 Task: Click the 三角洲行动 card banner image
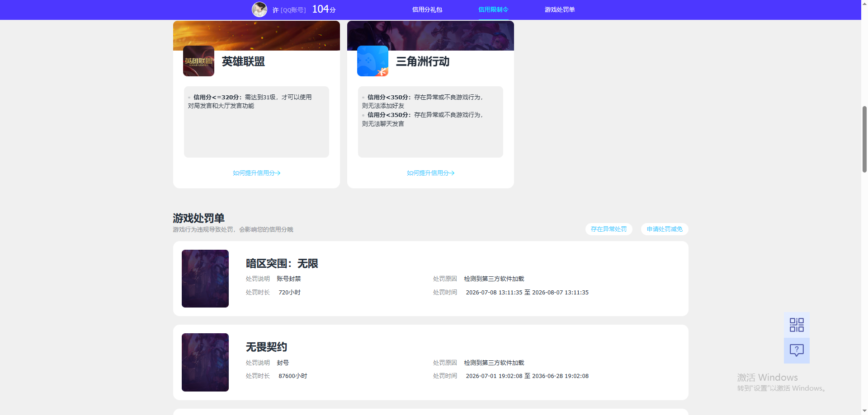coord(430,35)
